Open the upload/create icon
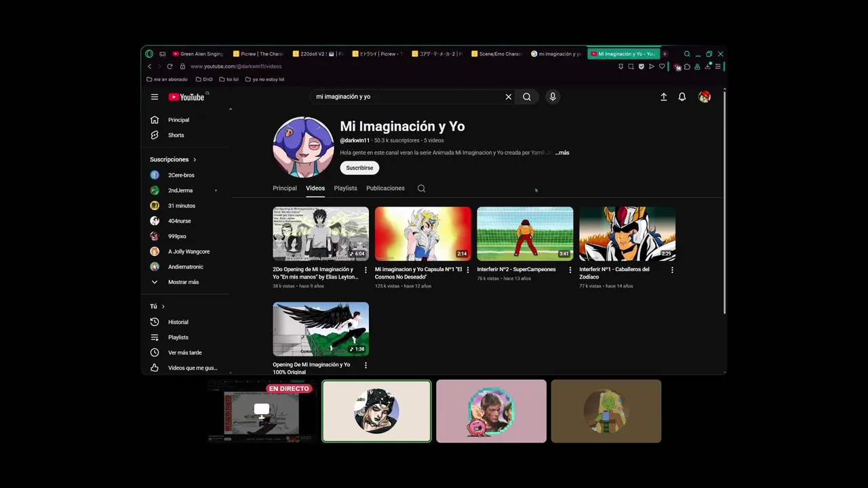Screen dimensions: 868x488 coord(664,97)
